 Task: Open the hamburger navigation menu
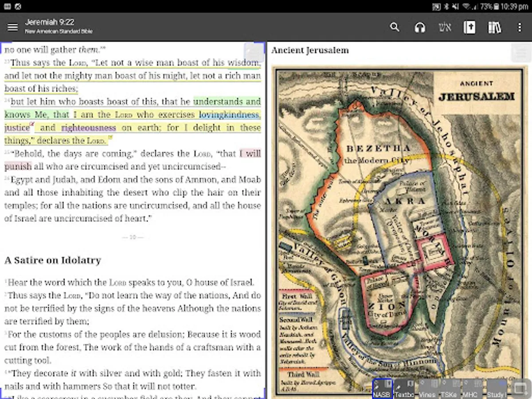[13, 27]
